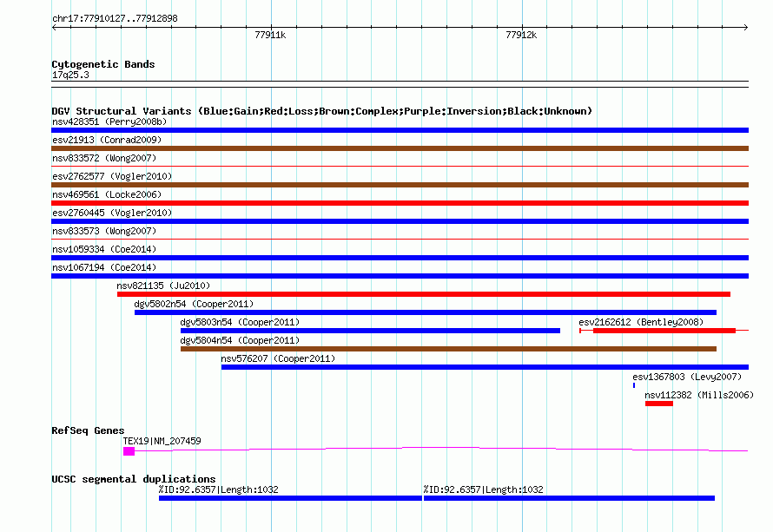Click nsv1067194 (Coe2014) label
Image resolution: width=773 pixels, height=532 pixels.
click(104, 267)
